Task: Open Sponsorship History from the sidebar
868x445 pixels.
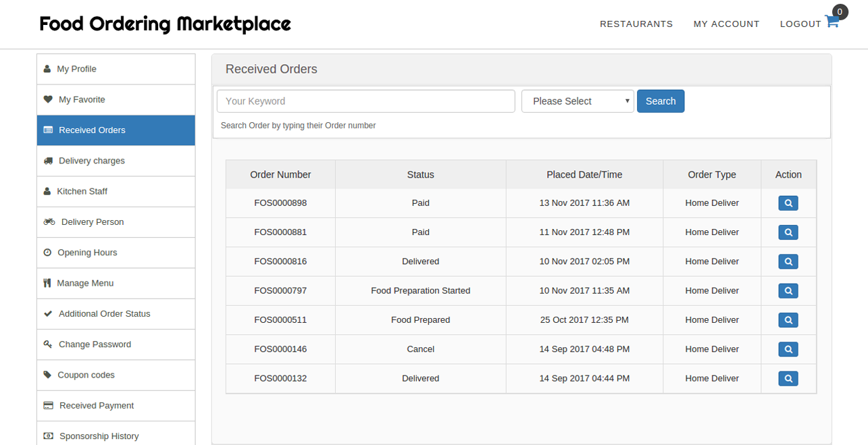Action: pos(99,436)
